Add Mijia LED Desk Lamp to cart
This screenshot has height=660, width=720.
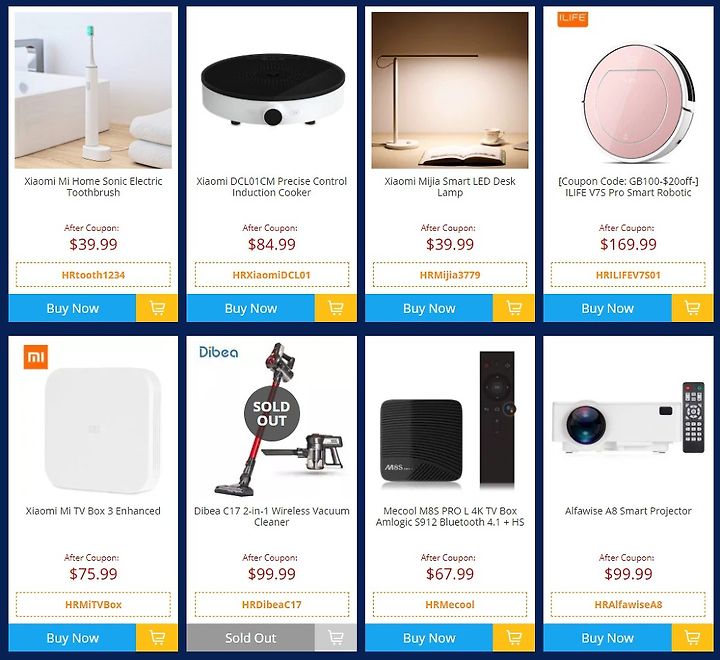tap(514, 308)
